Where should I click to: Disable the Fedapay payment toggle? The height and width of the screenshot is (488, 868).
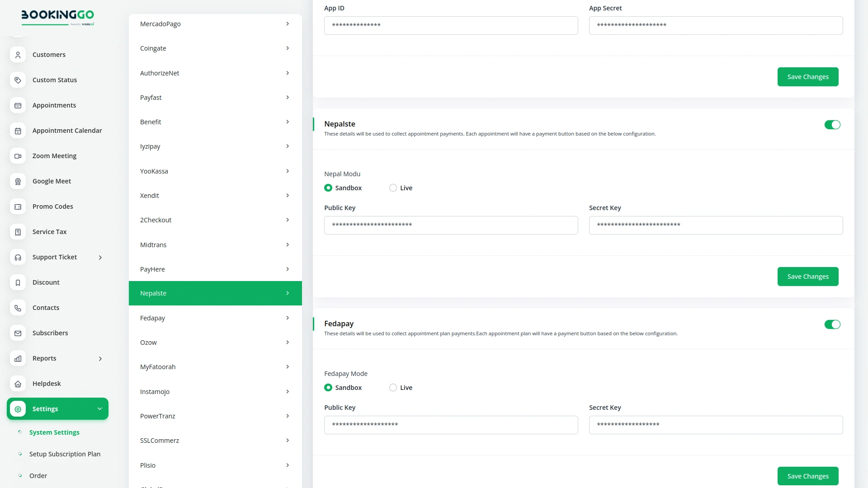832,324
